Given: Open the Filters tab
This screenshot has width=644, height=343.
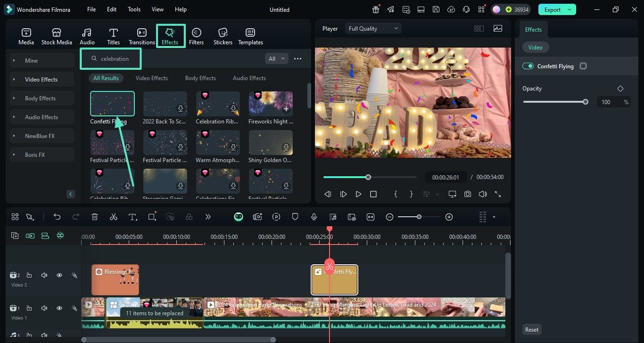Looking at the screenshot, I should click(196, 37).
